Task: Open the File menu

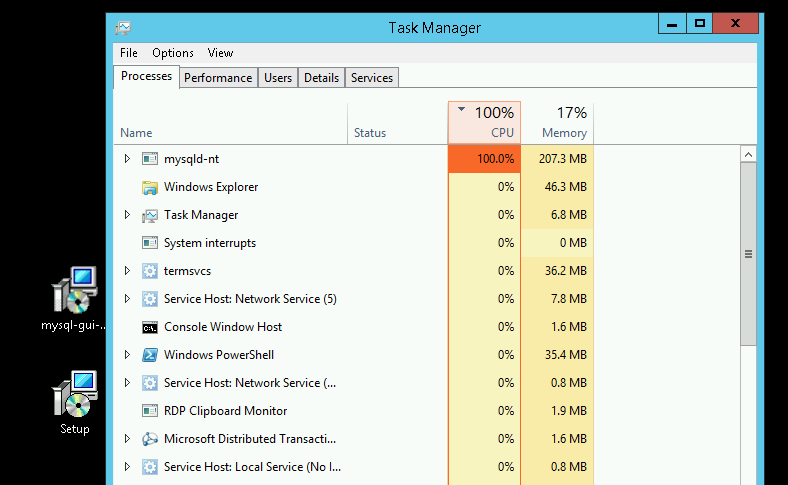Action: click(129, 53)
